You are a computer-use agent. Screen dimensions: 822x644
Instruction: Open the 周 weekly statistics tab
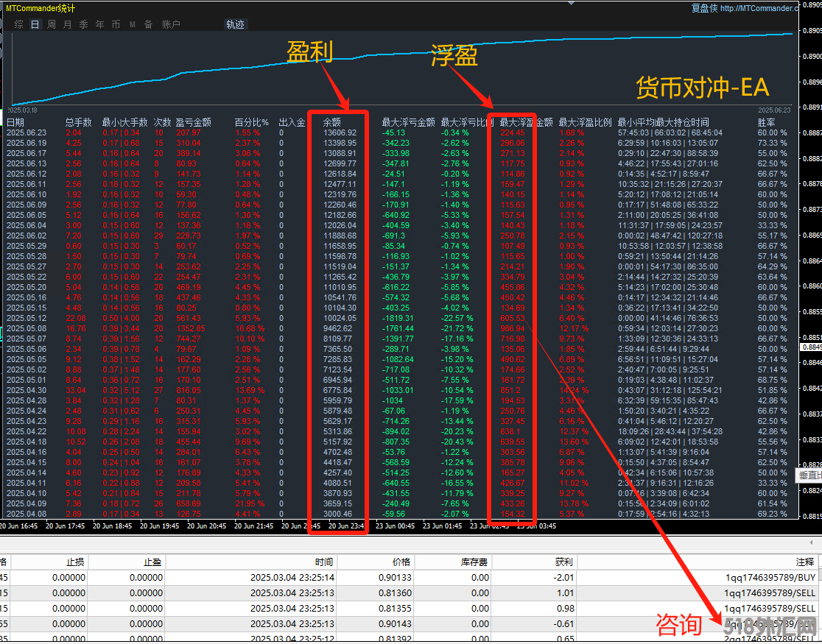click(x=52, y=24)
